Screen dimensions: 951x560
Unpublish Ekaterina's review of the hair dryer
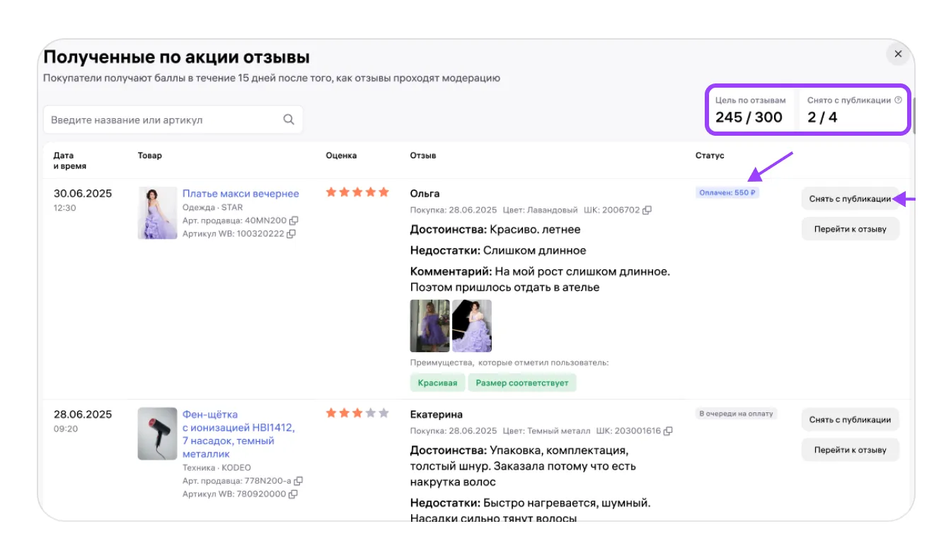(850, 420)
